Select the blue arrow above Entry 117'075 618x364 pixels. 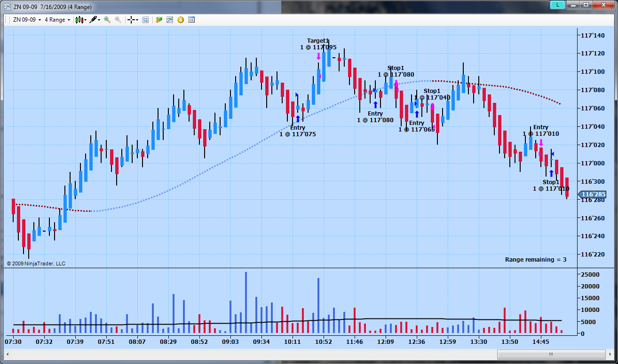pyautogui.click(x=298, y=119)
